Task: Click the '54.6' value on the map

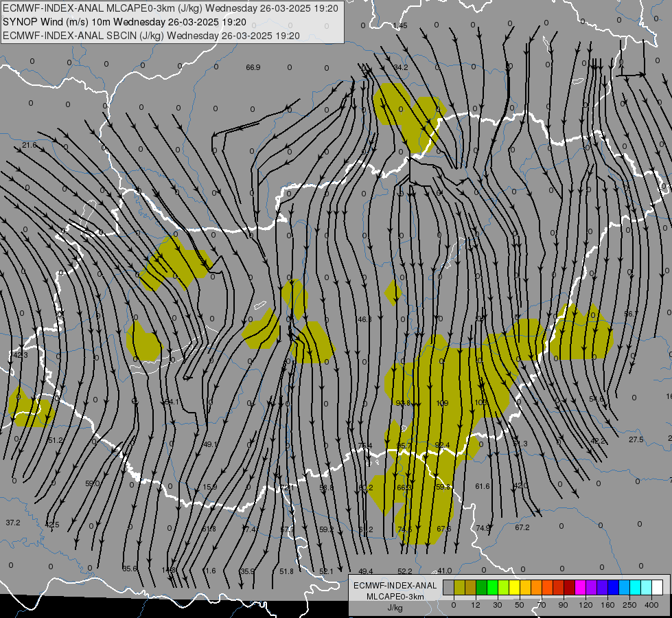Action: pos(596,399)
